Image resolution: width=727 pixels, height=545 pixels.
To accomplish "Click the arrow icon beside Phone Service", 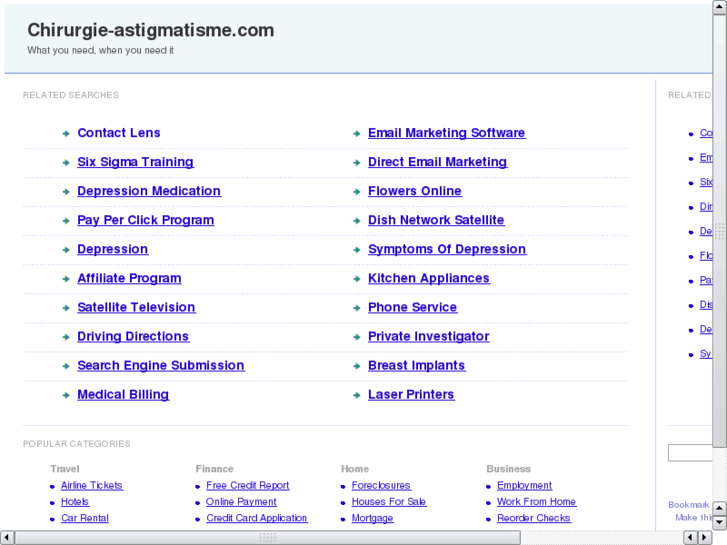I will point(357,308).
